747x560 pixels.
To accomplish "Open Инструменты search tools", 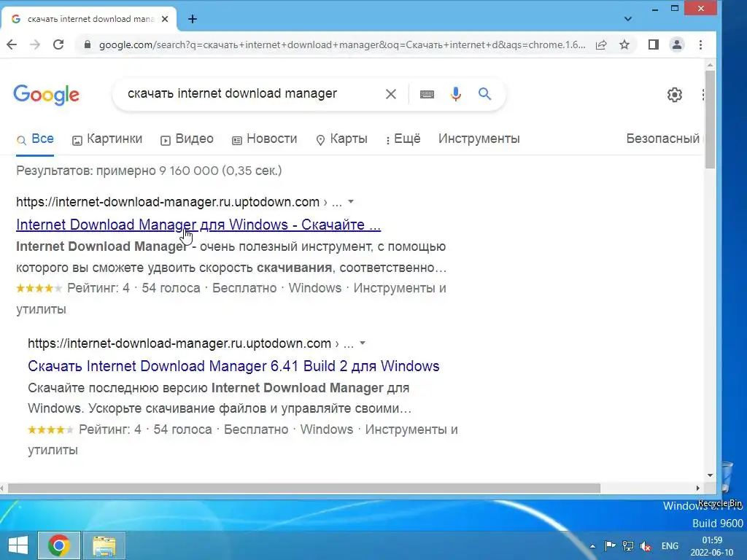I will (479, 139).
